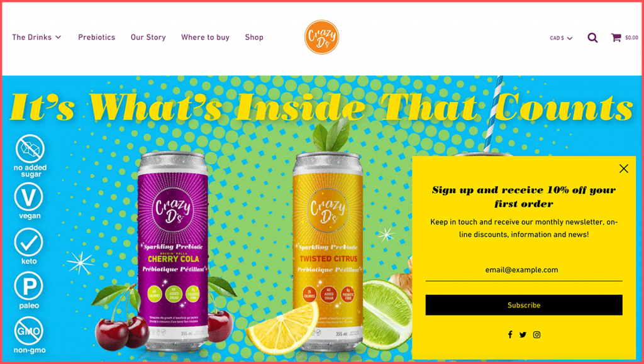Expand The Drinks menu

coord(36,37)
